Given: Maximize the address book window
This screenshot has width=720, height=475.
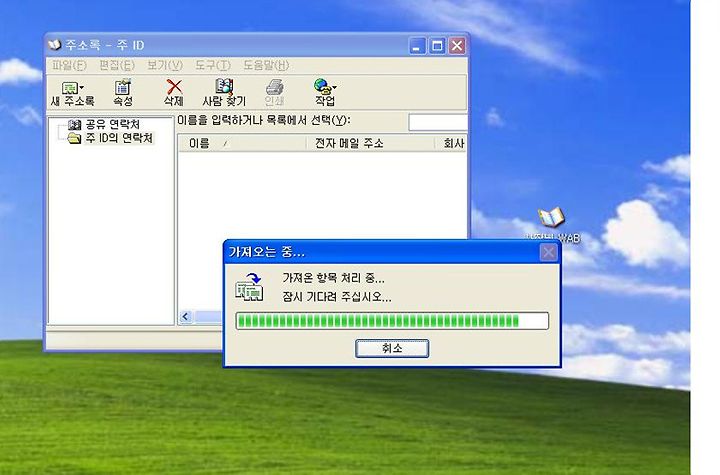Looking at the screenshot, I should [437, 45].
